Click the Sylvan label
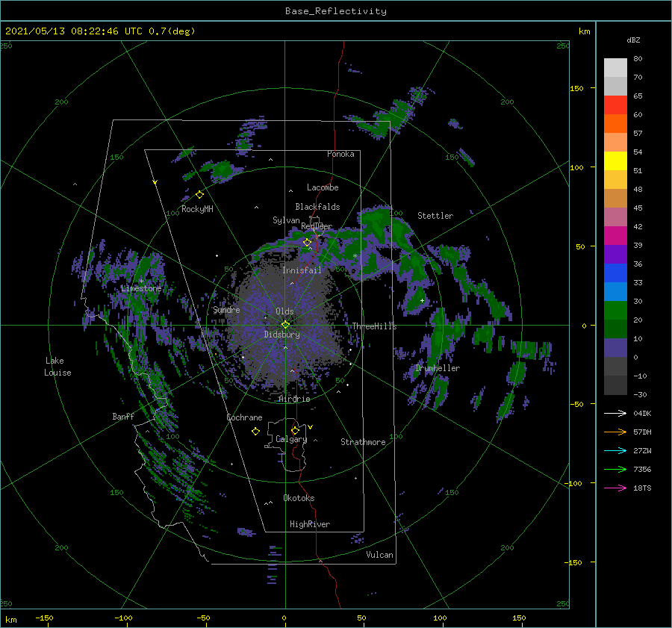The image size is (672, 628). coord(286,220)
